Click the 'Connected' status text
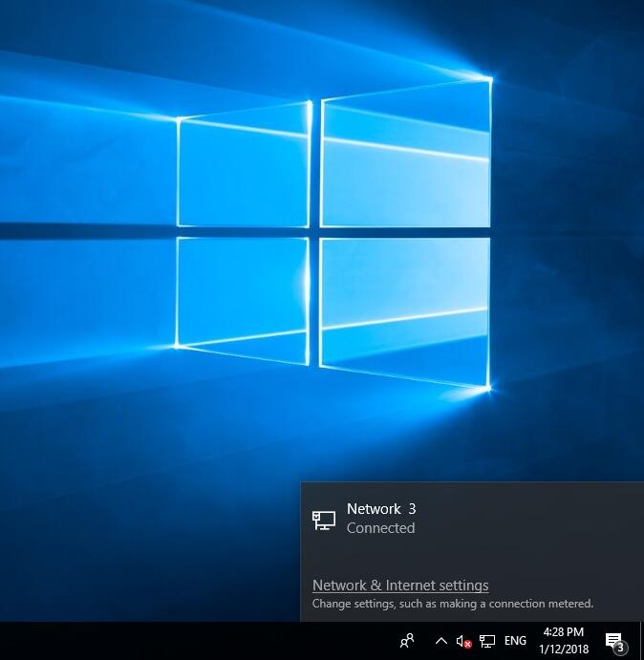The width and height of the screenshot is (644, 660). coord(380,528)
